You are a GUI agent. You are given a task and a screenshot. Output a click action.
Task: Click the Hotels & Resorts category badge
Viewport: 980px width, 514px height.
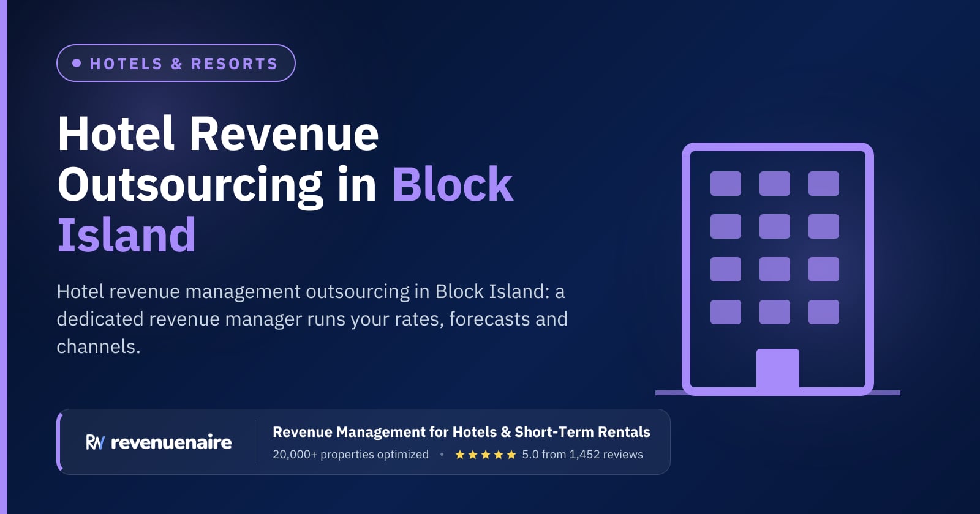pos(176,63)
